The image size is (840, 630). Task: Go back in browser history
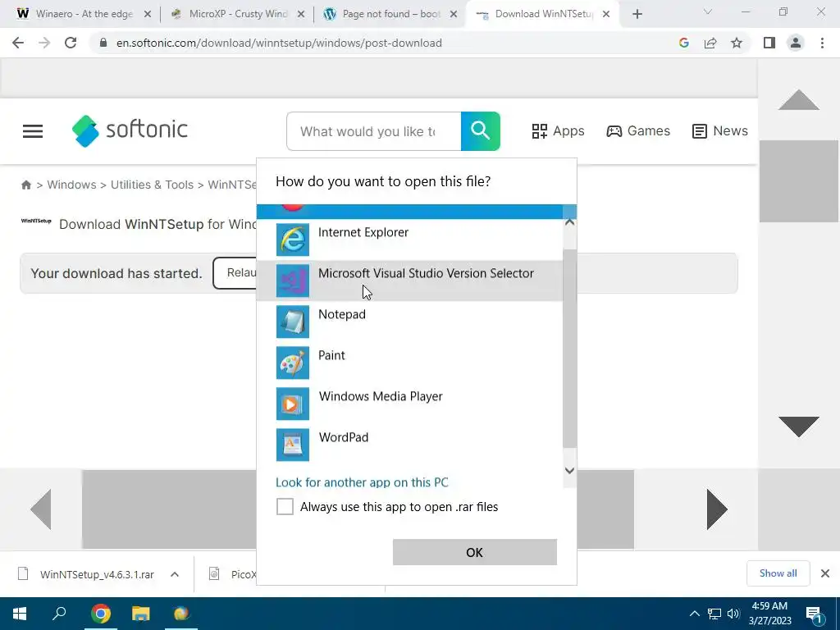tap(18, 43)
